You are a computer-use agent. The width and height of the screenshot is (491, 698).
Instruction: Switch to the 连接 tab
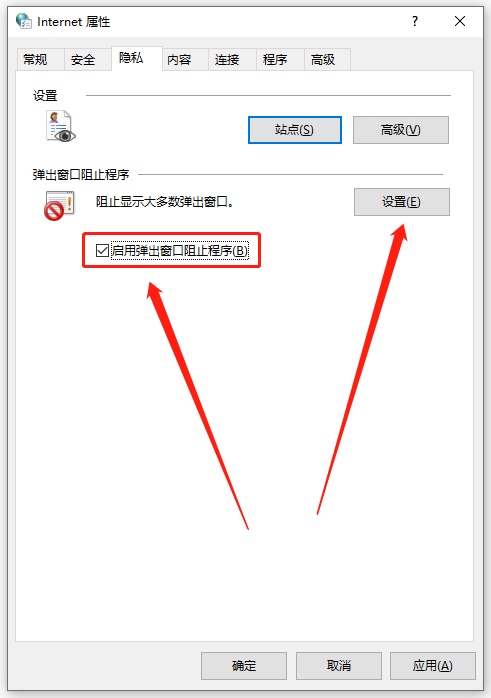(227, 59)
